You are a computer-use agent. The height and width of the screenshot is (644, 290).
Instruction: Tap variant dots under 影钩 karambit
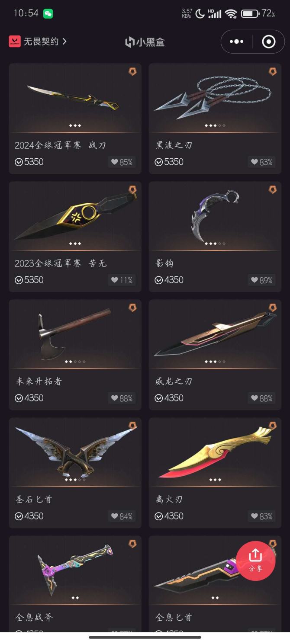(215, 244)
